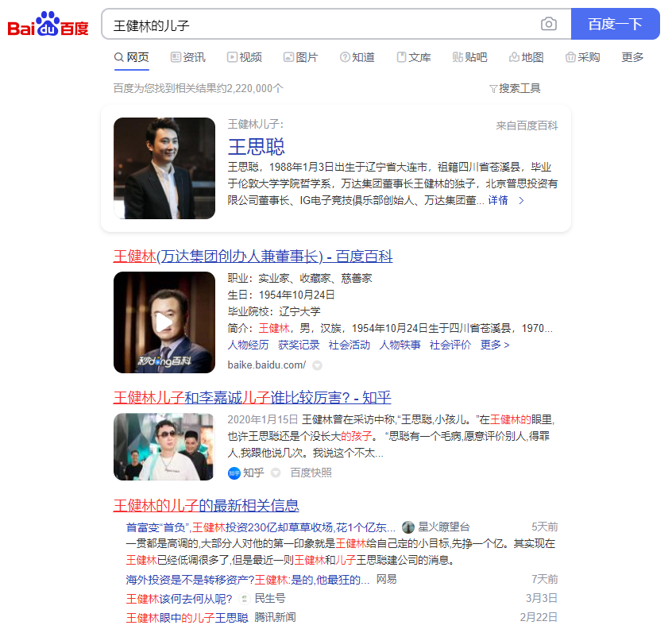Open camera image search icon
Image resolution: width=672 pixels, height=629 pixels.
click(x=549, y=24)
